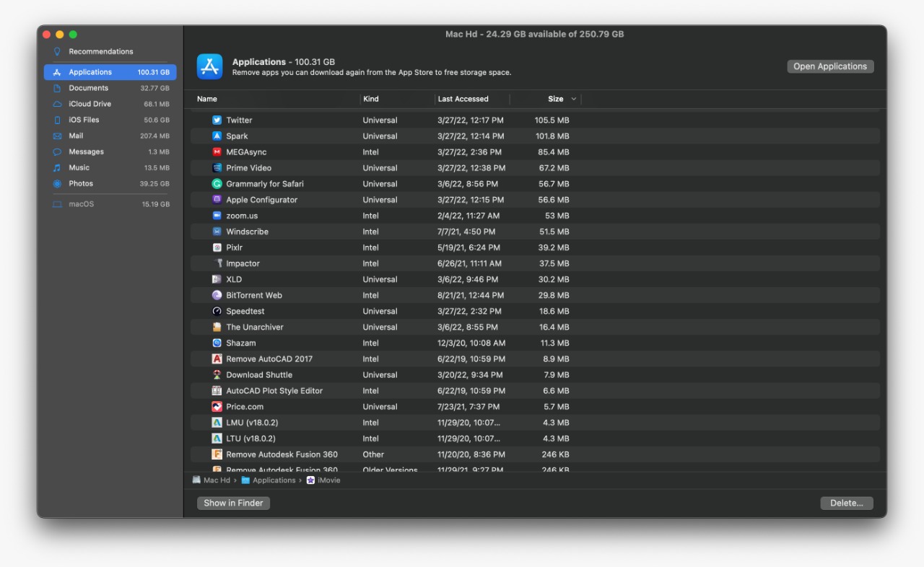Select Shazam's date 12/3/20, 10:08 AM
The width and height of the screenshot is (924, 567).
[x=471, y=343]
